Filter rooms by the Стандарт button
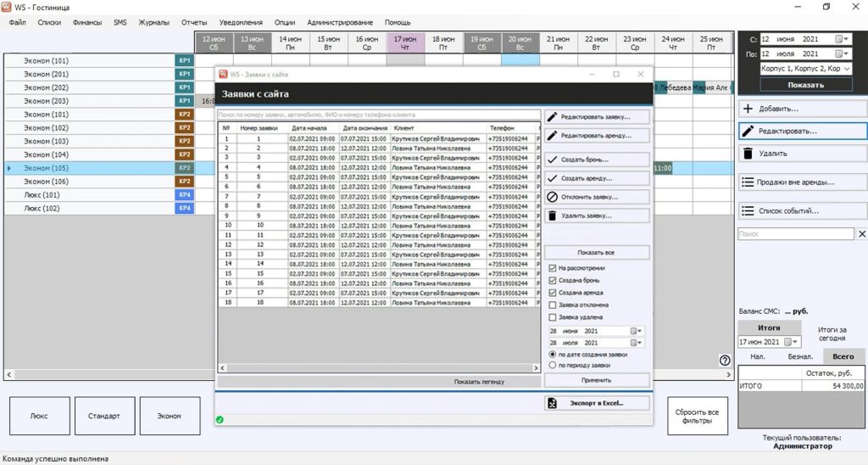The height and width of the screenshot is (465, 868). 104,417
